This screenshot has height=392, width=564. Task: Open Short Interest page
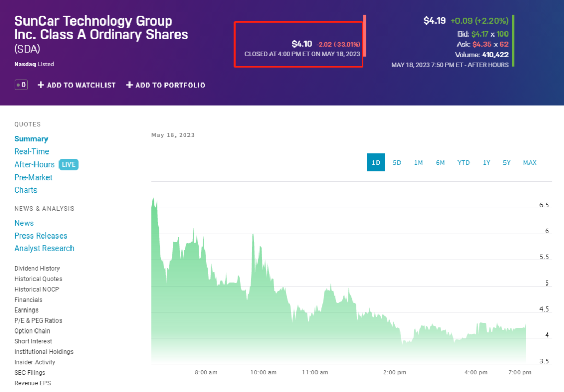click(33, 341)
